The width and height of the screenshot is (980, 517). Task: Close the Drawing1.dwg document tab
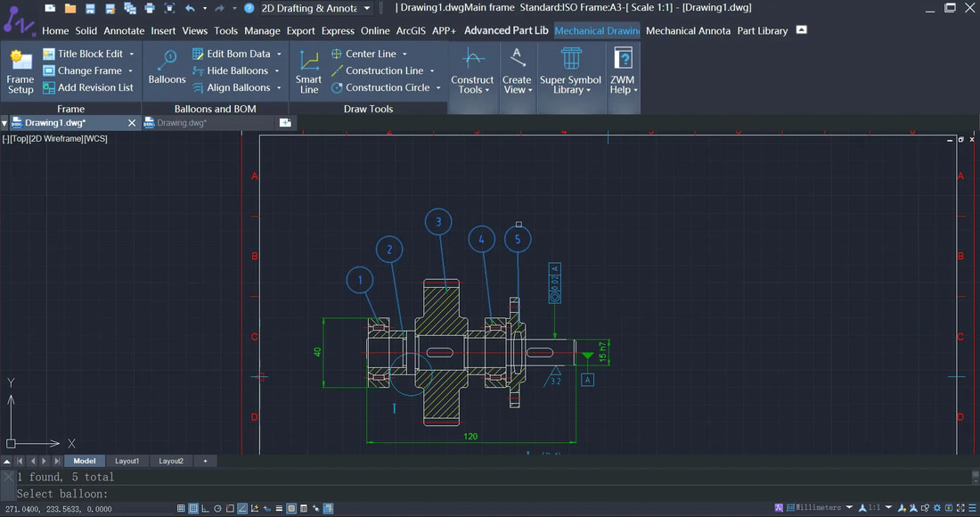(131, 122)
